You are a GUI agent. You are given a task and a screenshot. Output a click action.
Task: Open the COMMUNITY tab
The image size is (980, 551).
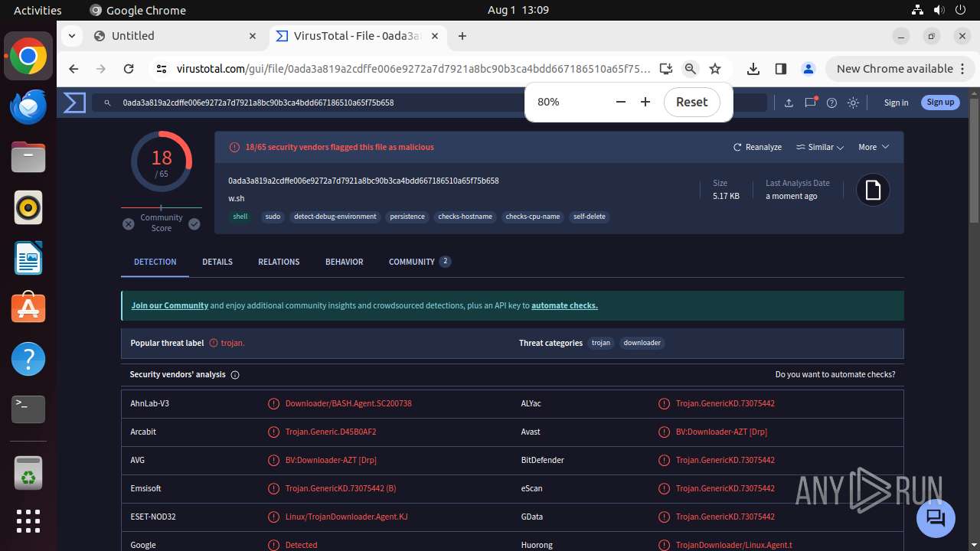coord(419,262)
